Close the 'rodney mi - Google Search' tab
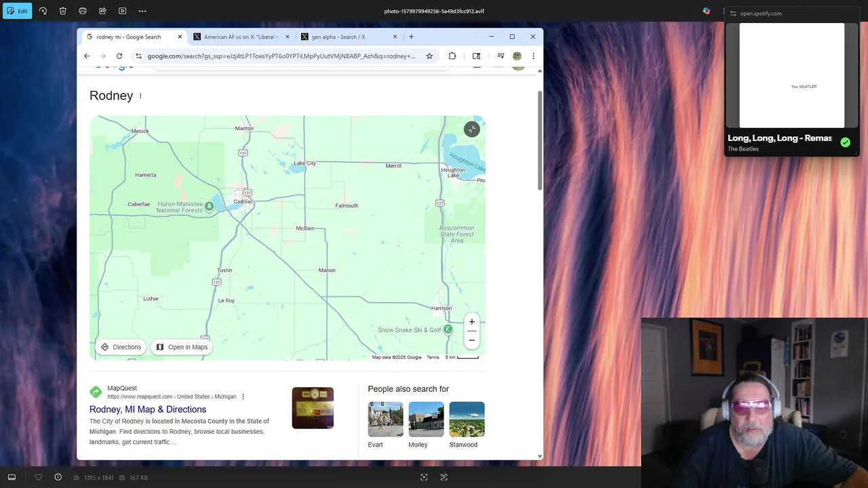Image resolution: width=868 pixels, height=488 pixels. coord(180,37)
